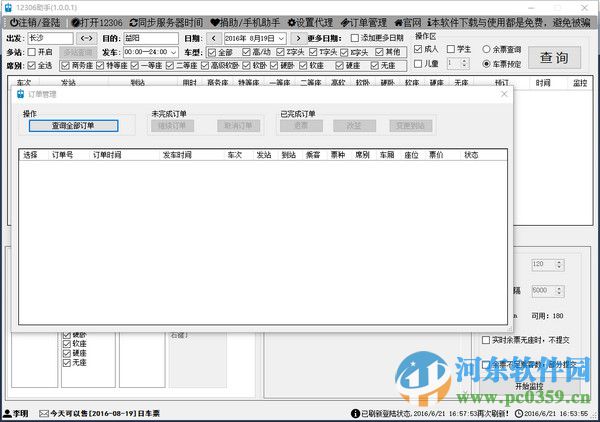
Task: Swap departure and destination stations
Action: pyautogui.click(x=86, y=38)
